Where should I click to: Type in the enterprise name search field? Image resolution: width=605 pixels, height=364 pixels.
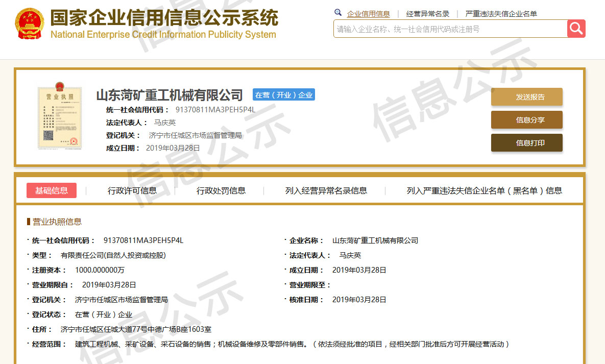pos(449,29)
